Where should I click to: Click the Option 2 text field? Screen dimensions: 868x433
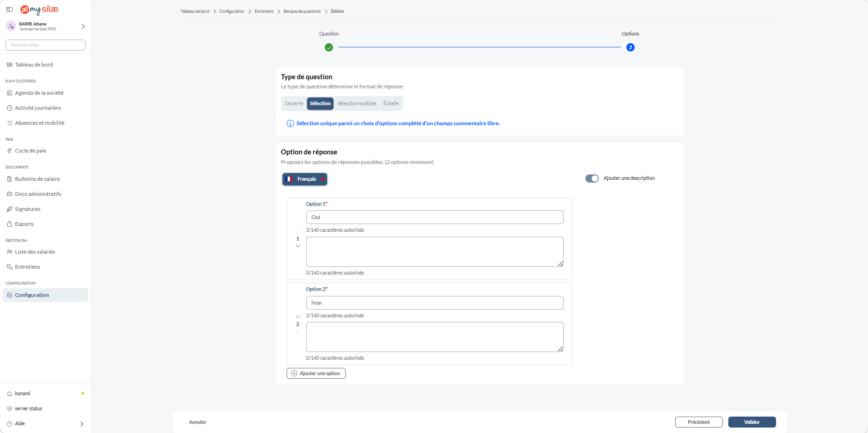point(434,303)
